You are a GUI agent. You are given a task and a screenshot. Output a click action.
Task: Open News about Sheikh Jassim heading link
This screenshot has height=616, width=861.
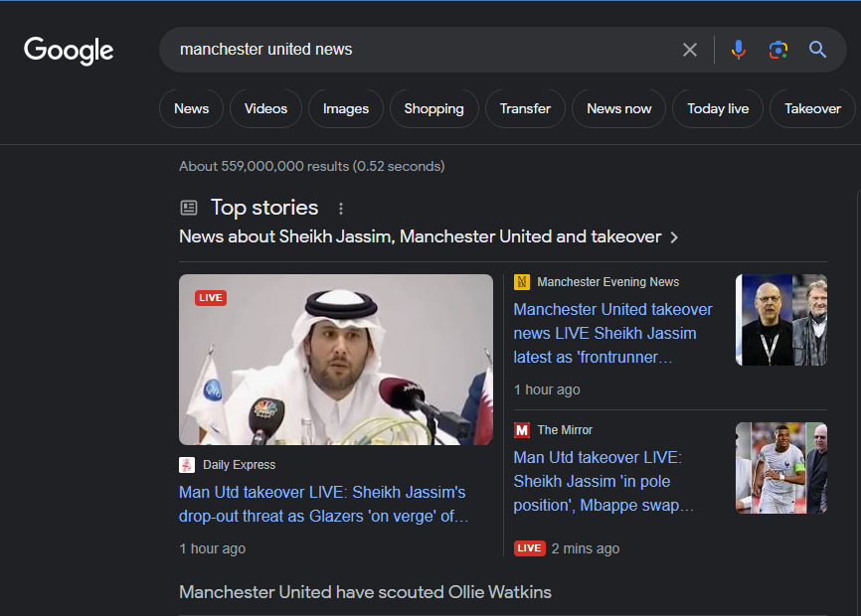coord(421,236)
